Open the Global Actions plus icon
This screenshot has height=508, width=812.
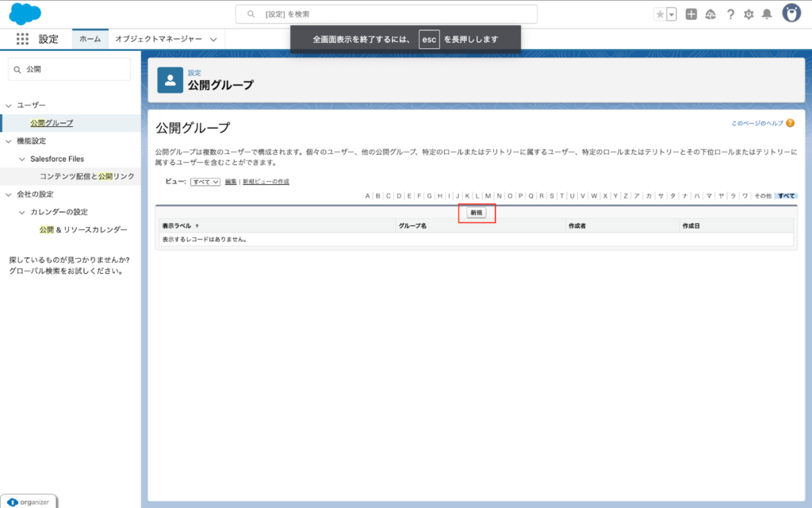pyautogui.click(x=693, y=13)
